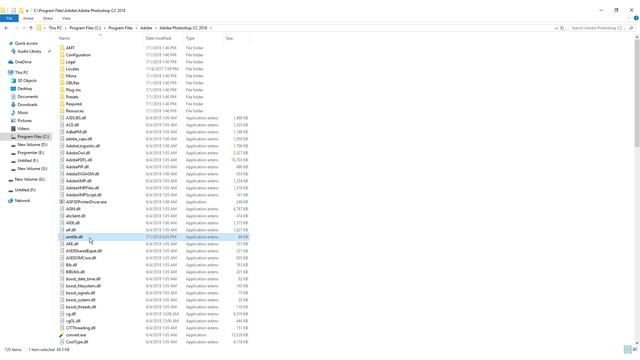This screenshot has width=640, height=360.
Task: Click the Presets folder icon
Action: 62,97
